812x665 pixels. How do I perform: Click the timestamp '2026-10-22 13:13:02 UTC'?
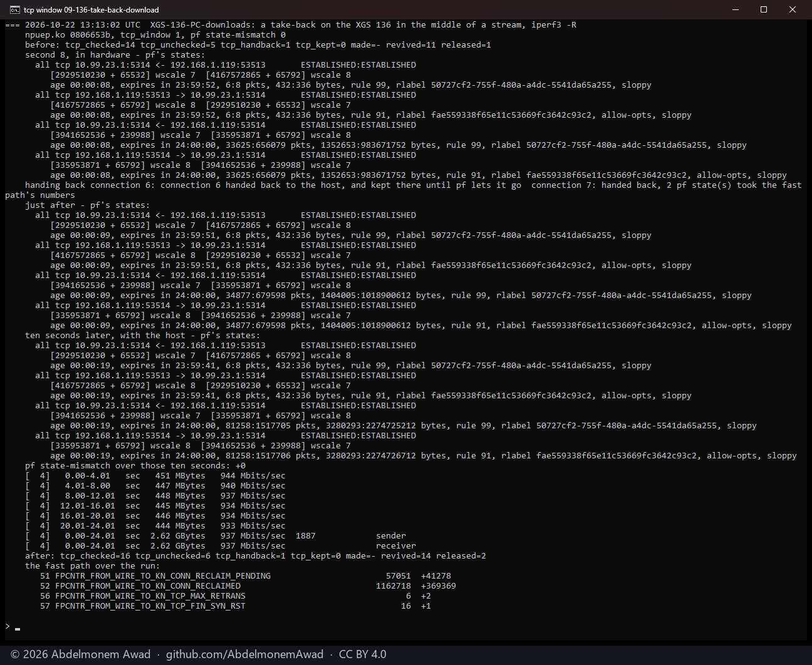tap(83, 25)
